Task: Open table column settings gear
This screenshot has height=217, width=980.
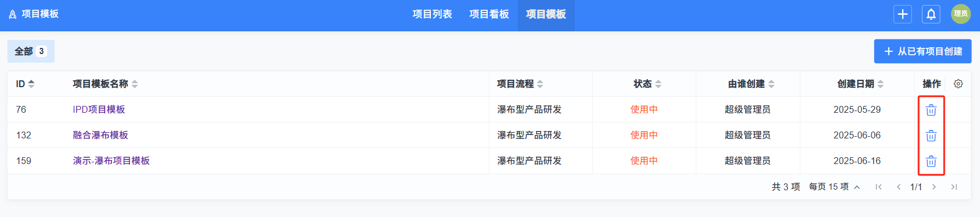Action: pyautogui.click(x=958, y=84)
